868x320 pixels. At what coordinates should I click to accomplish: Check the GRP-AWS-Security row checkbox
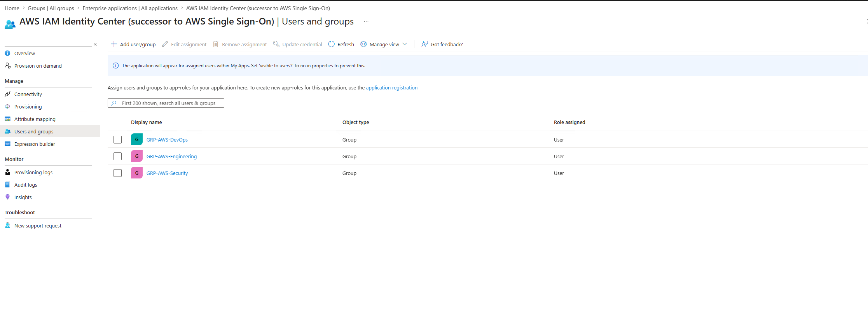click(x=117, y=173)
